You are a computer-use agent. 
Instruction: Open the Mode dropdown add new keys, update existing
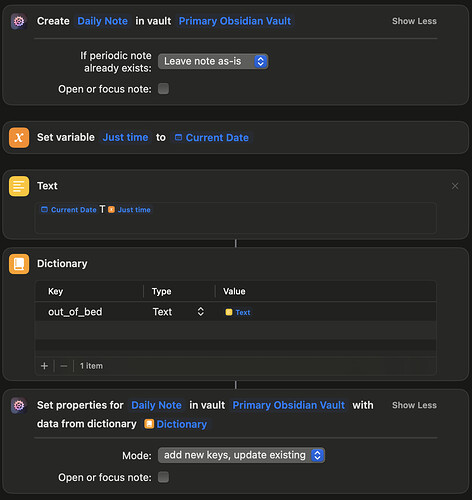coord(241,455)
